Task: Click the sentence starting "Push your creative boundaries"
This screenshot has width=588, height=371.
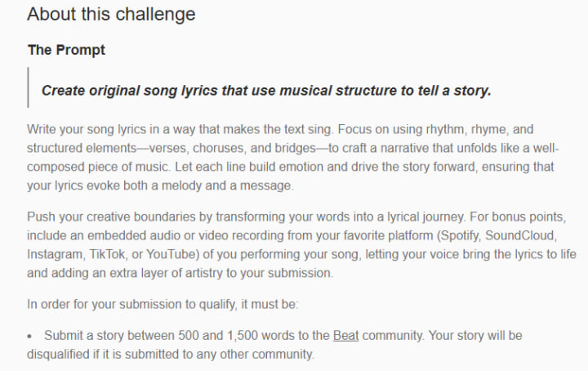Action: click(x=246, y=217)
